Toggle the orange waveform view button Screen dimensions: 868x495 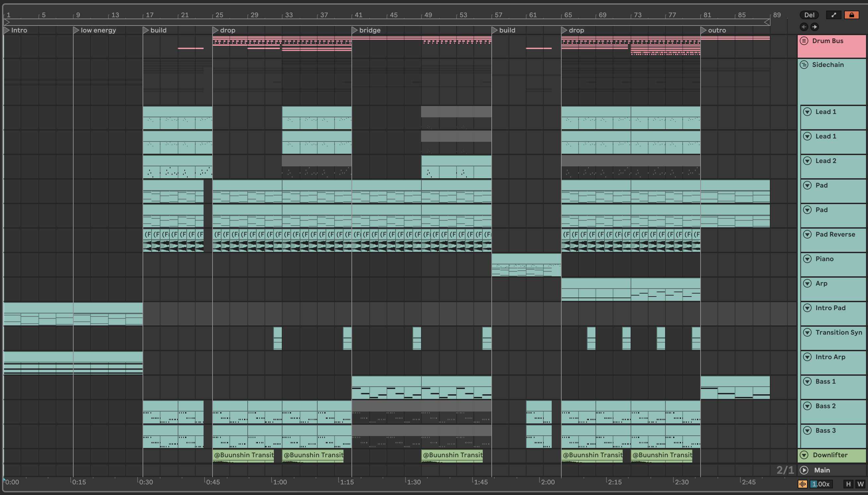click(x=802, y=484)
